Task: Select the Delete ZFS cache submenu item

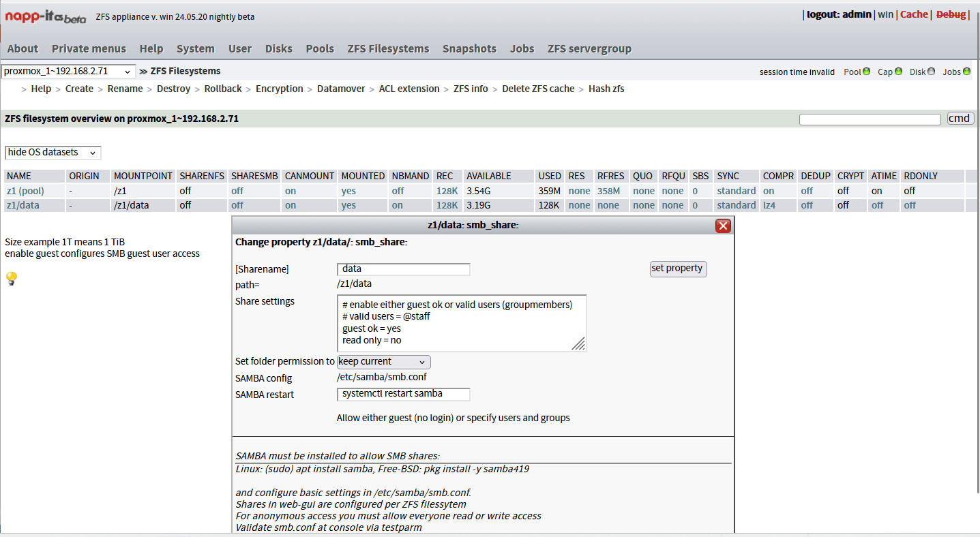Action: (x=538, y=89)
